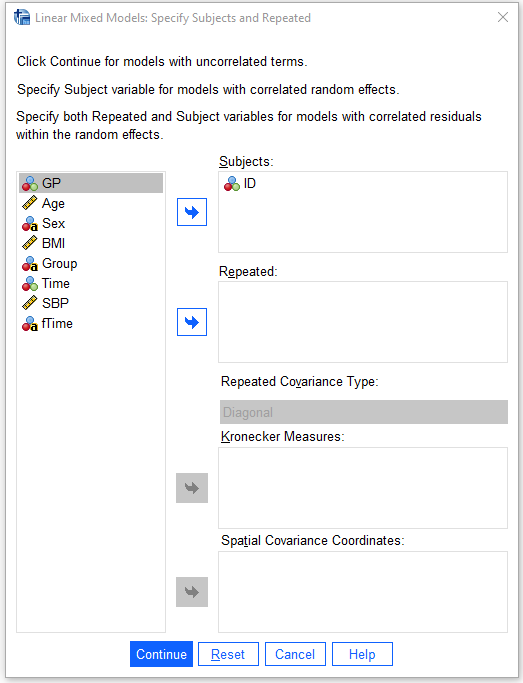The height and width of the screenshot is (683, 523).
Task: Select the SBP variable in list
Action: point(91,303)
